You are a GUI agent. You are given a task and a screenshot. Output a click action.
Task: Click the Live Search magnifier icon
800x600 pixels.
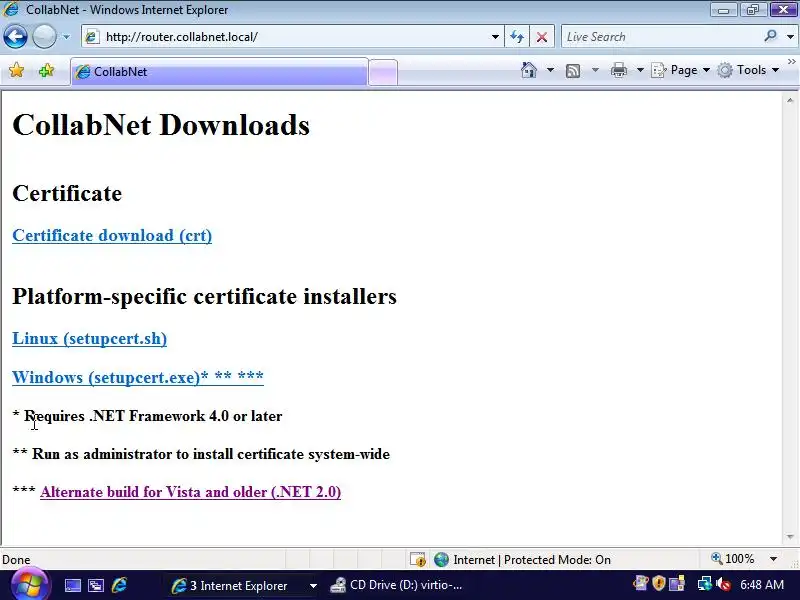[770, 36]
